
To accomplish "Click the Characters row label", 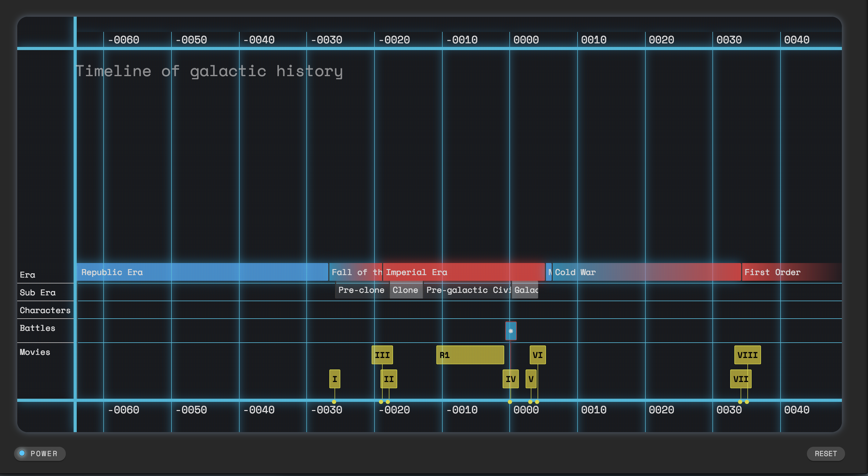I will [45, 310].
